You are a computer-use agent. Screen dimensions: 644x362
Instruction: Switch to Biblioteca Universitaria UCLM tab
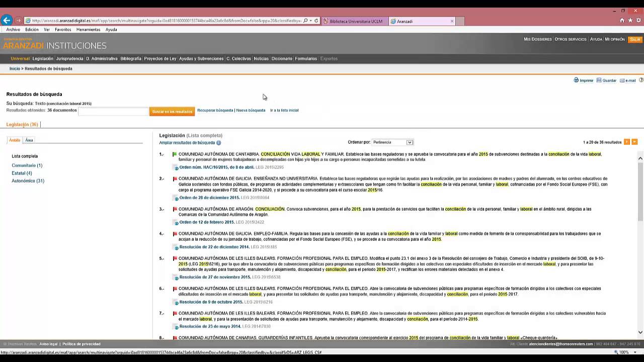[354, 21]
